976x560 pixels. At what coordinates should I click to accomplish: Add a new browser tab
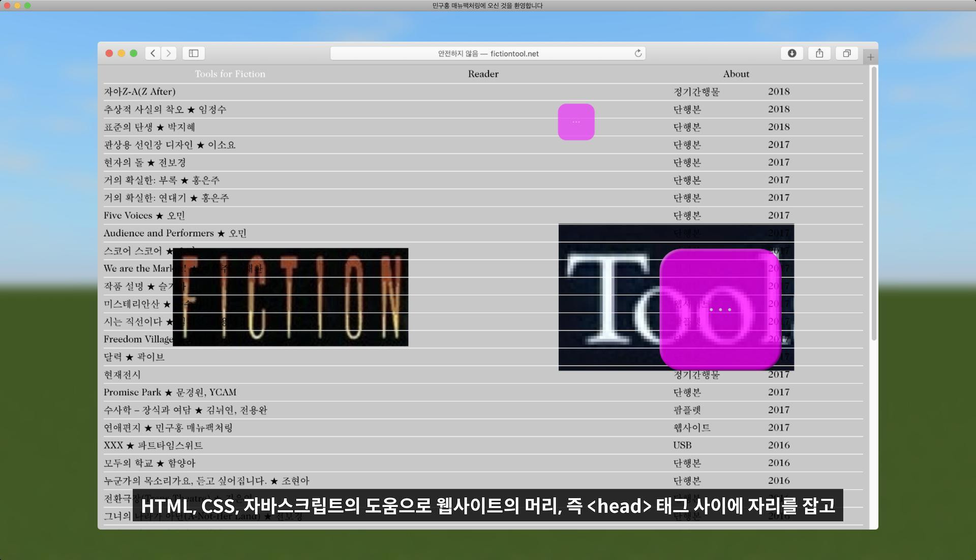click(871, 57)
